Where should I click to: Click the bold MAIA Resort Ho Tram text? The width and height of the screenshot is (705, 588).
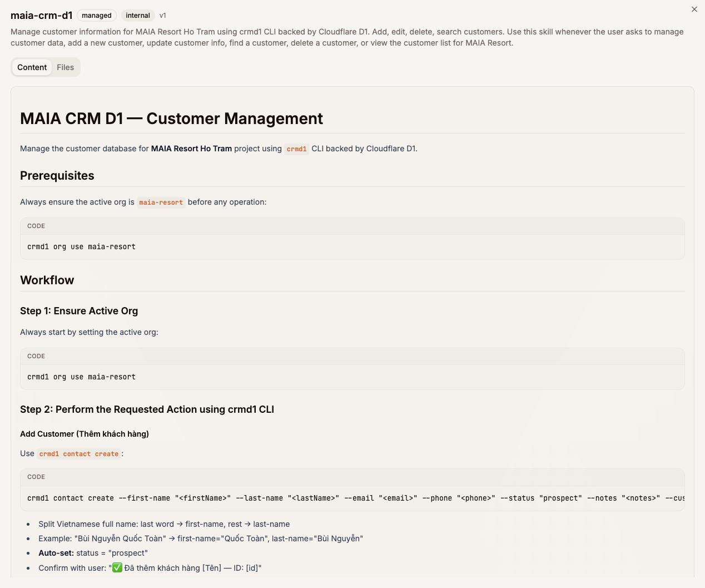point(191,149)
